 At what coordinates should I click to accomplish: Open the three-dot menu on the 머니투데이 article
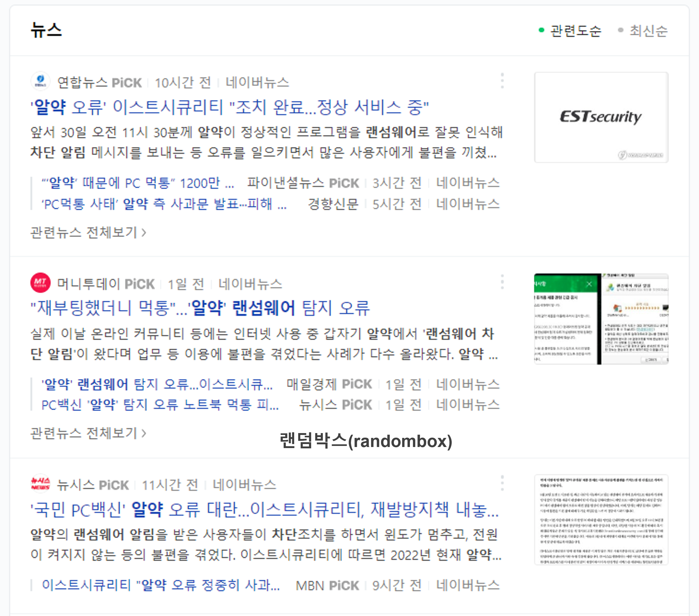(x=502, y=281)
